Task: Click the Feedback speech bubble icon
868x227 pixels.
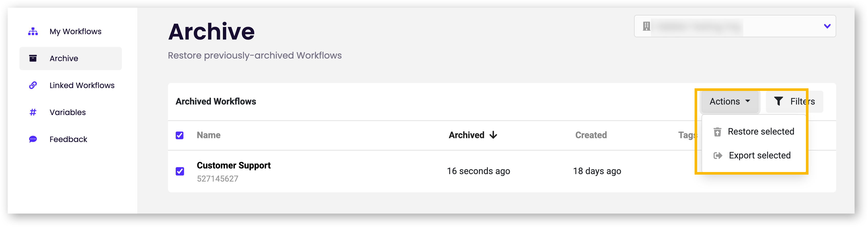Action: click(33, 139)
